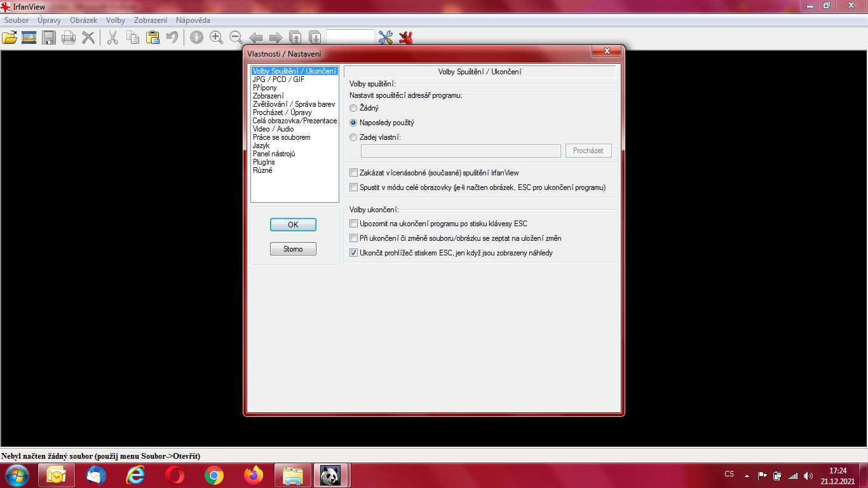Image resolution: width=868 pixels, height=488 pixels.
Task: Select PlugIns in the settings list
Action: pyautogui.click(x=264, y=162)
